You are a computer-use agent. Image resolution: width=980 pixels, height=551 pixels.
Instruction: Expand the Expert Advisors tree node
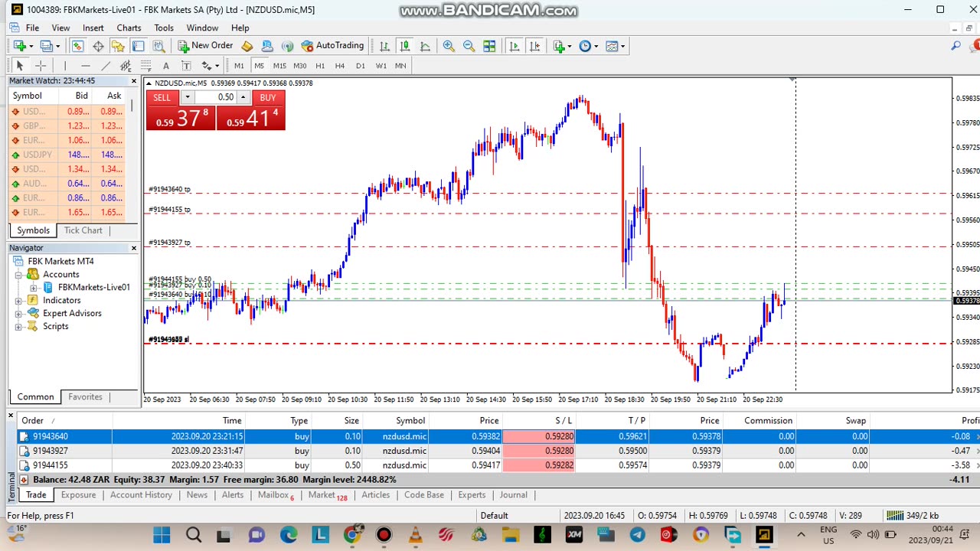click(x=18, y=314)
